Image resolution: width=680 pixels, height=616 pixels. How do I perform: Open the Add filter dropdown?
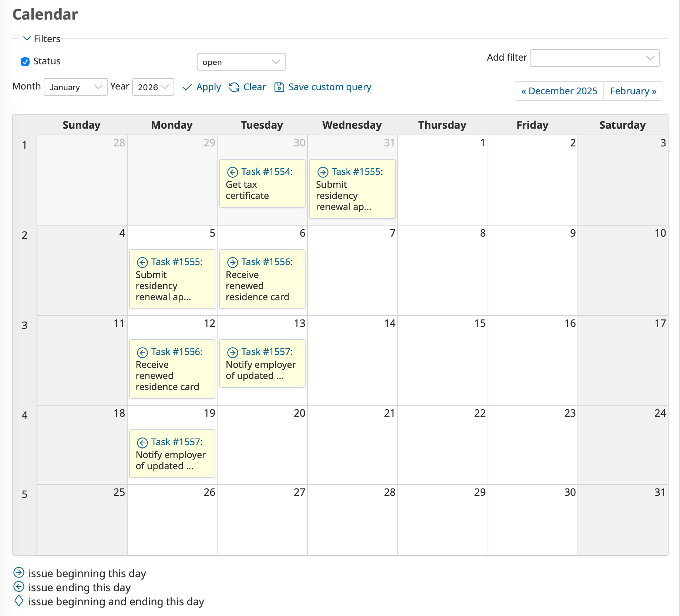[595, 58]
